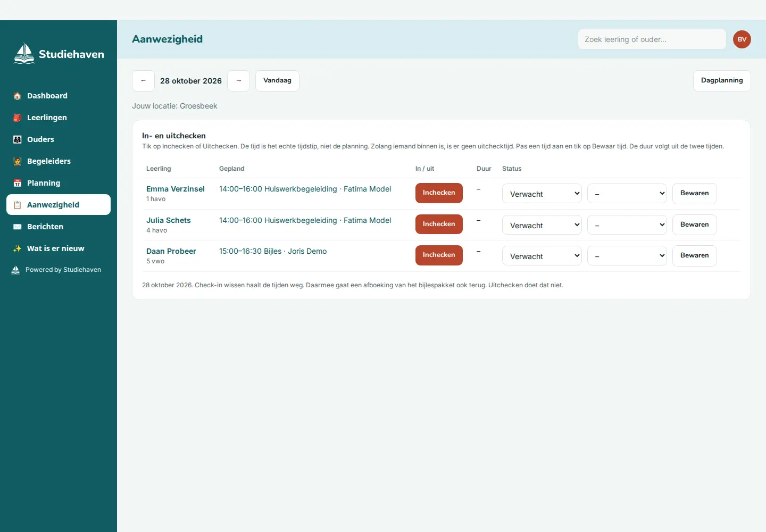
Task: Open the Planning menu item
Action: tap(59, 183)
